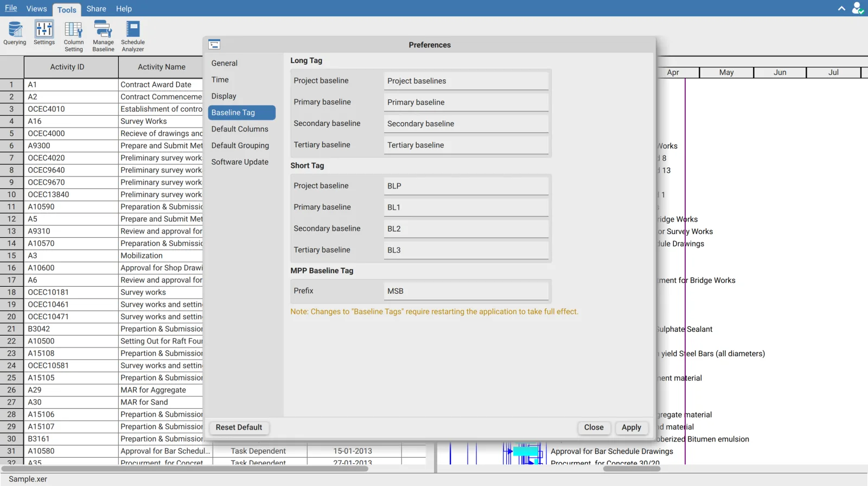This screenshot has height=486, width=868.
Task: Select activity ID cell B3042
Action: click(71, 329)
